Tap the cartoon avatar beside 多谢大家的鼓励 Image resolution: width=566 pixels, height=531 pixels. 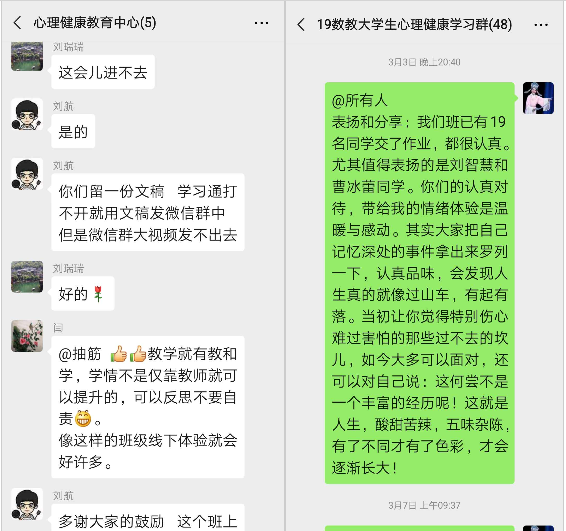pos(27,504)
